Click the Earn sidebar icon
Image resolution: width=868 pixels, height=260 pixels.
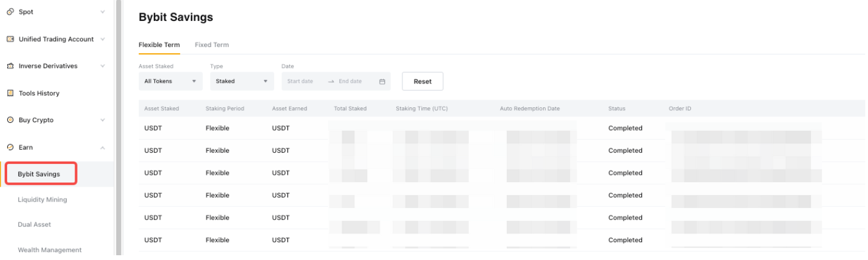tap(10, 147)
